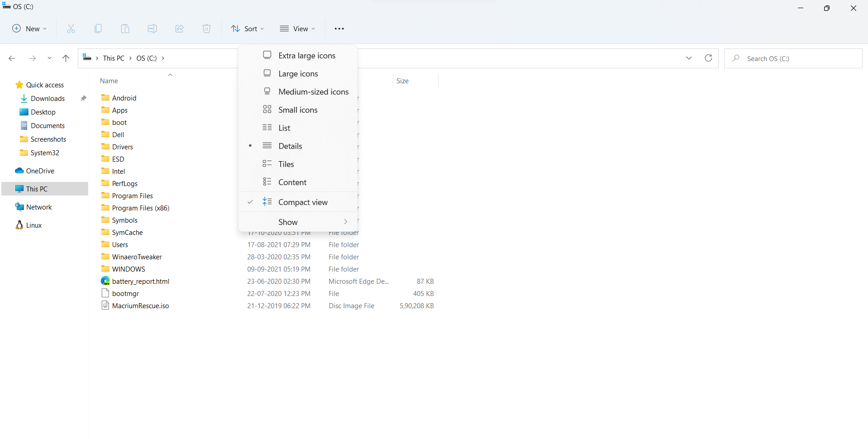The image size is (868, 439).
Task: Click the Android folder icon
Action: [x=105, y=98]
